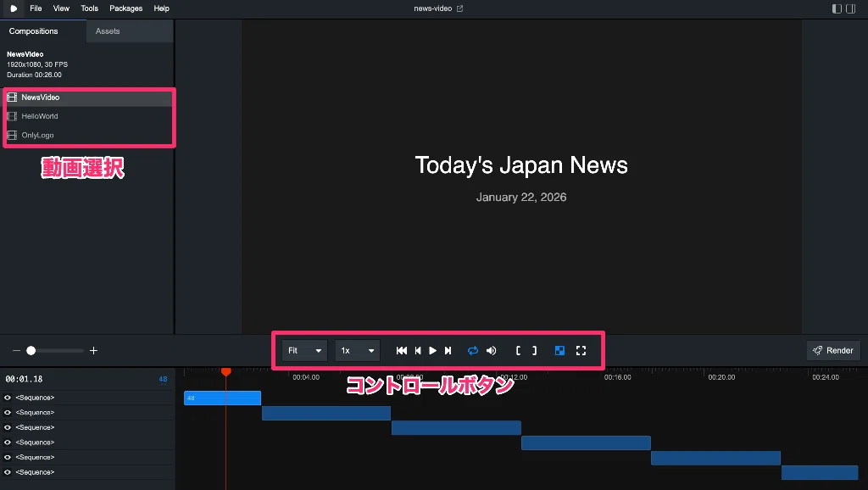Click the Play button
The width and height of the screenshot is (868, 490).
coord(433,350)
